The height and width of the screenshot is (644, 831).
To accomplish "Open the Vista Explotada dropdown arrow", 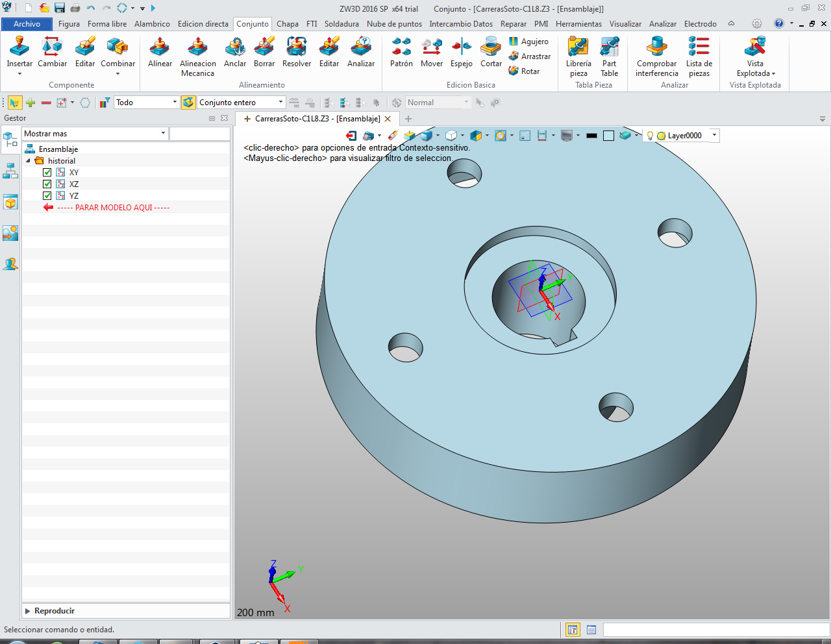I will pyautogui.click(x=774, y=74).
